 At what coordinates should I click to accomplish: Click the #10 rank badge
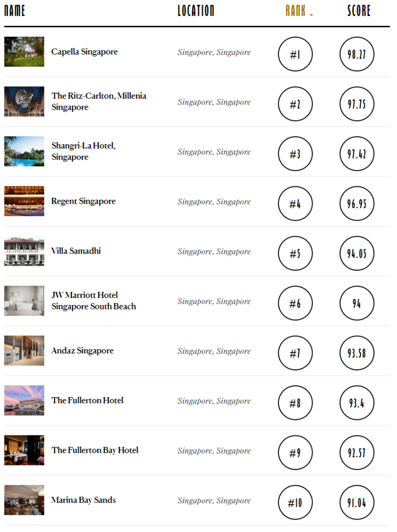pos(295,502)
